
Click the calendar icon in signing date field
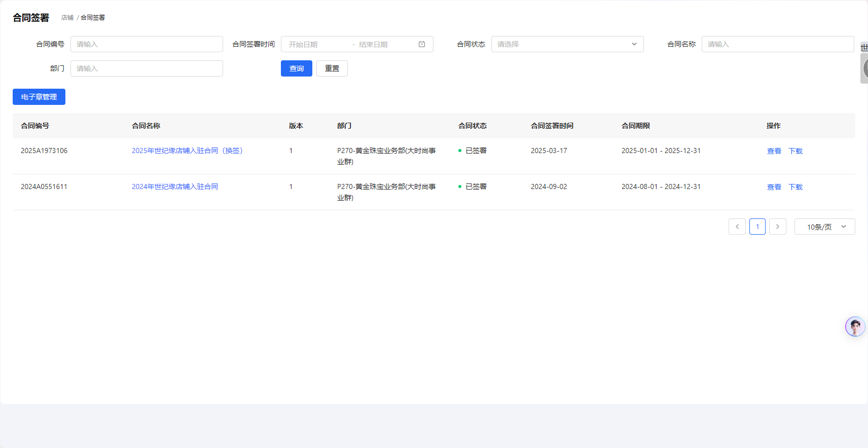[421, 44]
